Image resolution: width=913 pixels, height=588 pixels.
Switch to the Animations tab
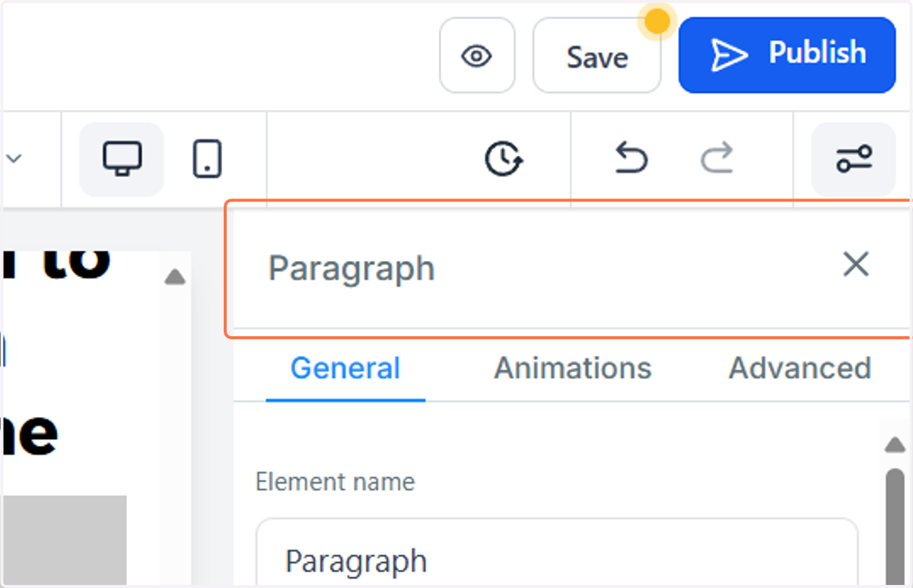[x=573, y=368]
